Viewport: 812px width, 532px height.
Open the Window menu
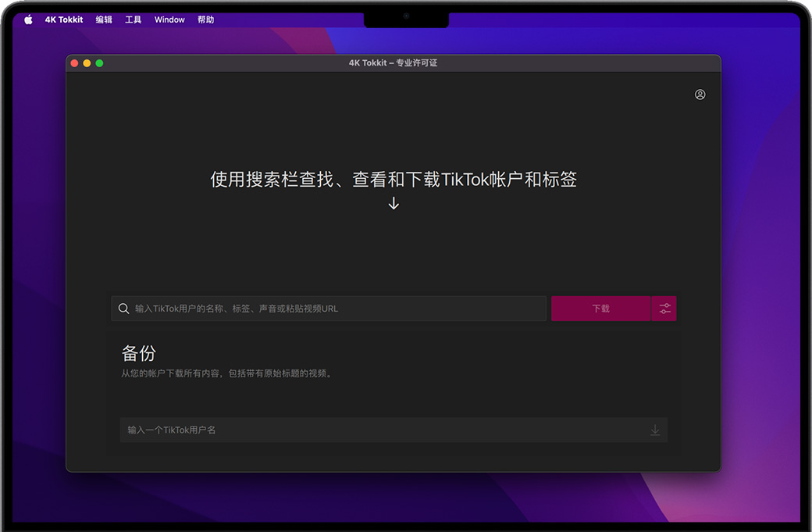click(x=169, y=20)
